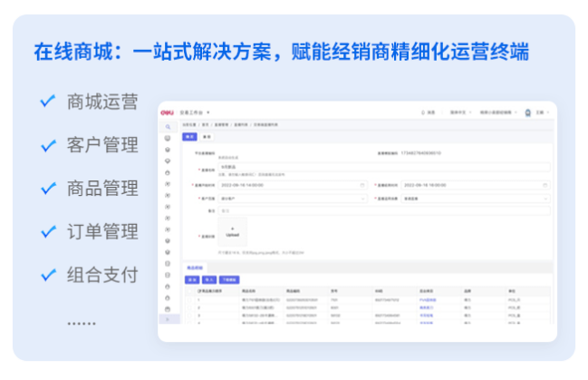This screenshot has height=380, width=588.
Task: Click checkmark next to 订单管理
Action: [47, 230]
